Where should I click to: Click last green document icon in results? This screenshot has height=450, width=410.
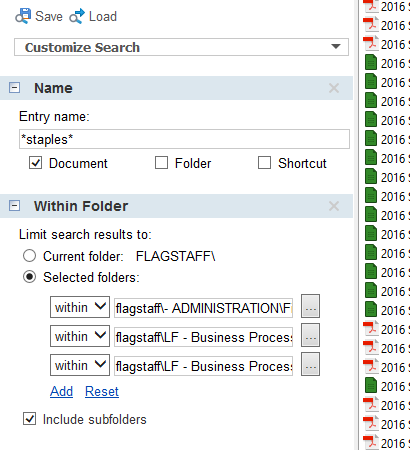point(371,386)
